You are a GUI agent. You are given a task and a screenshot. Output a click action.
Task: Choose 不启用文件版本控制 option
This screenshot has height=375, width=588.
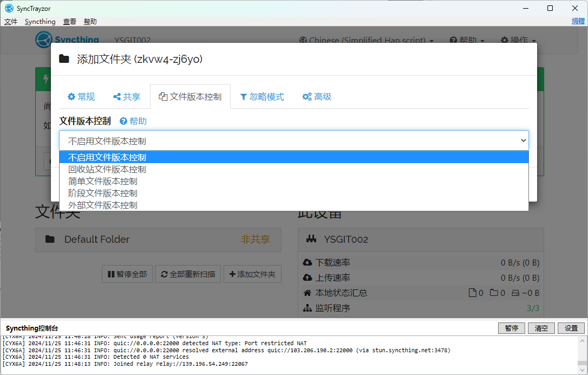(x=294, y=157)
